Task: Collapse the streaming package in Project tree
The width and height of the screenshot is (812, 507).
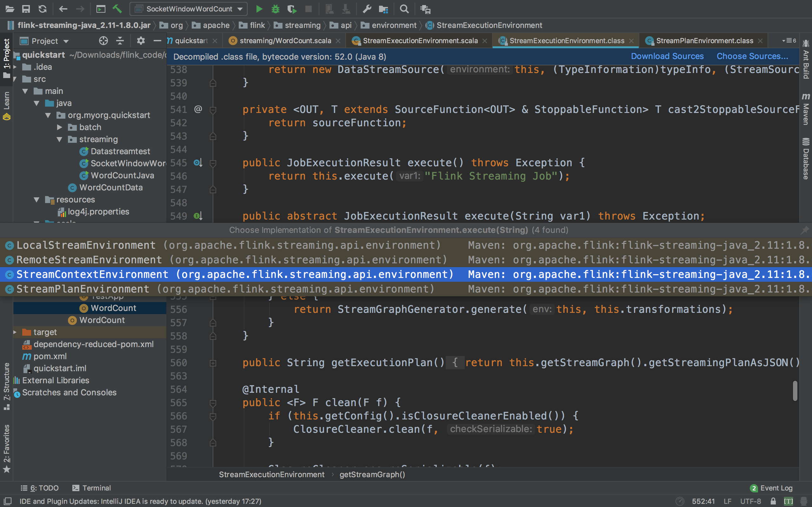Action: pos(59,139)
